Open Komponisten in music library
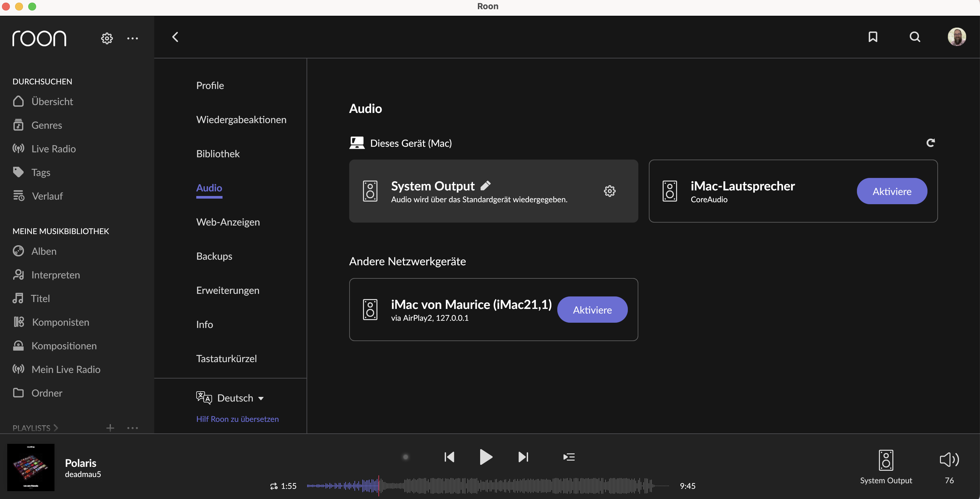The image size is (980, 499). tap(51, 322)
